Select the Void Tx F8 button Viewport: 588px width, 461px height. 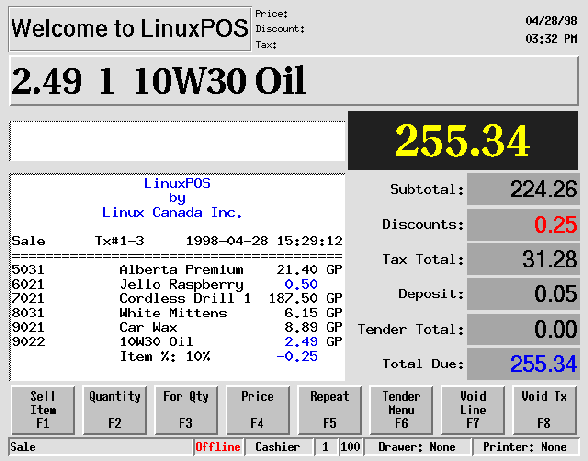[x=544, y=410]
